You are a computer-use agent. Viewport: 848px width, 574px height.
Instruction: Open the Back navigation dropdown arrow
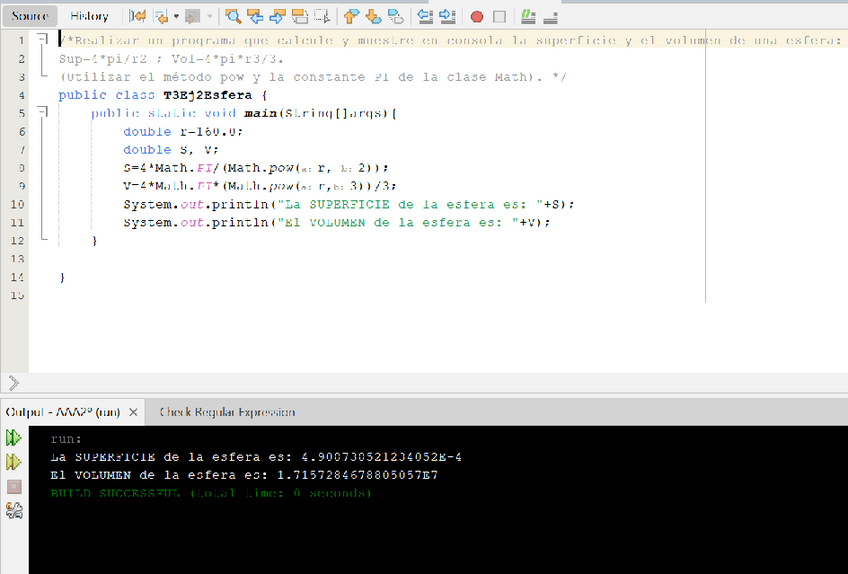177,17
